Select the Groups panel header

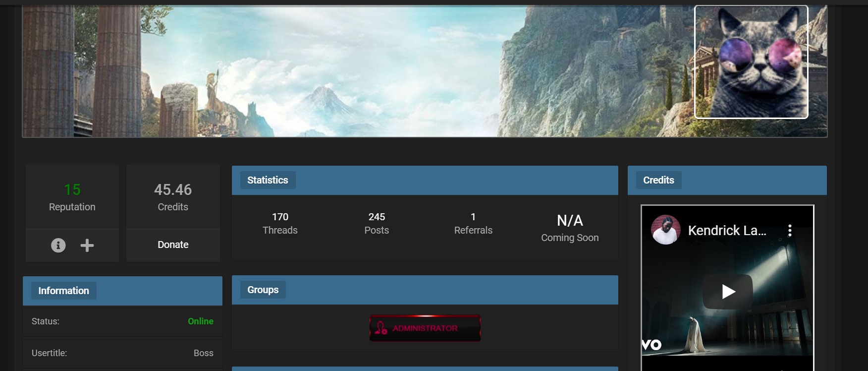coord(425,290)
